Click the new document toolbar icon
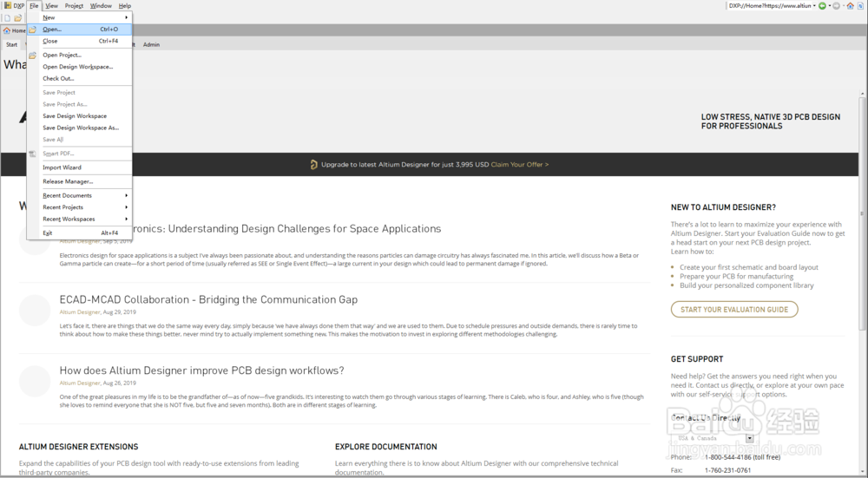This screenshot has height=478, width=868. (x=7, y=18)
